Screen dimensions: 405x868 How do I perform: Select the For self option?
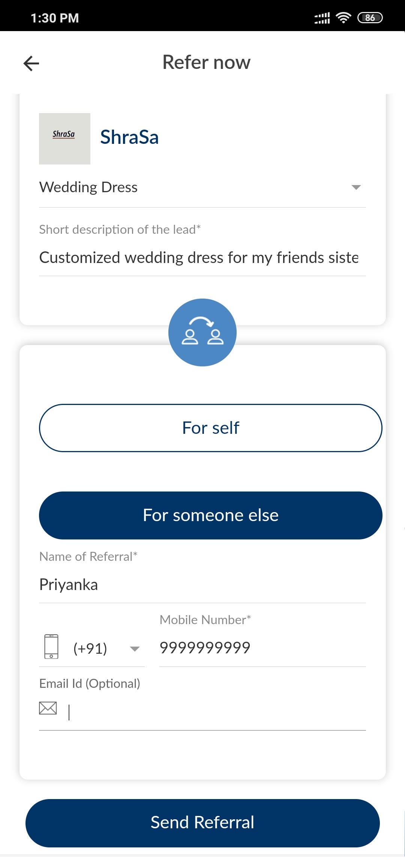210,428
